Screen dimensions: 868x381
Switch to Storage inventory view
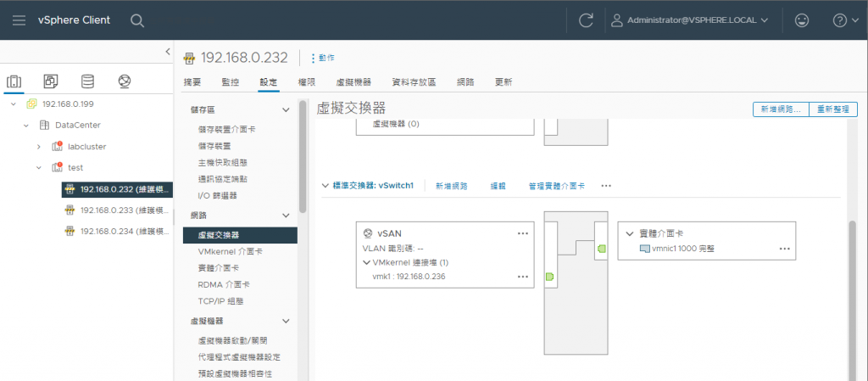(87, 81)
